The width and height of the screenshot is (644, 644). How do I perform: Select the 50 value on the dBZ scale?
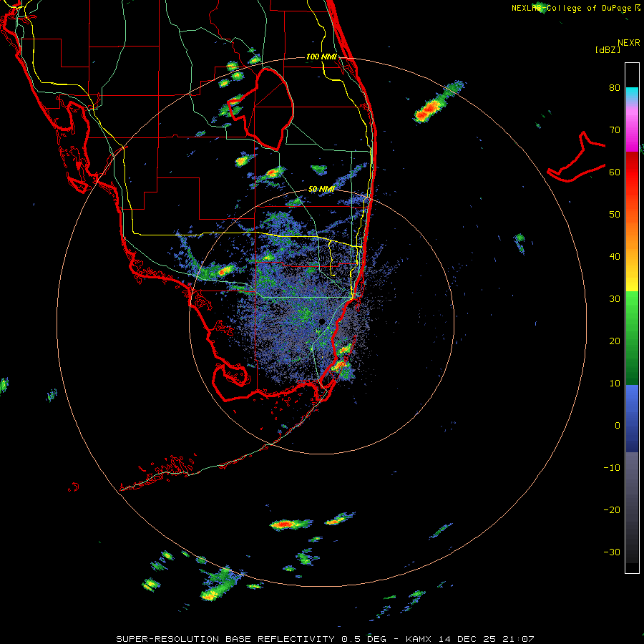click(615, 215)
